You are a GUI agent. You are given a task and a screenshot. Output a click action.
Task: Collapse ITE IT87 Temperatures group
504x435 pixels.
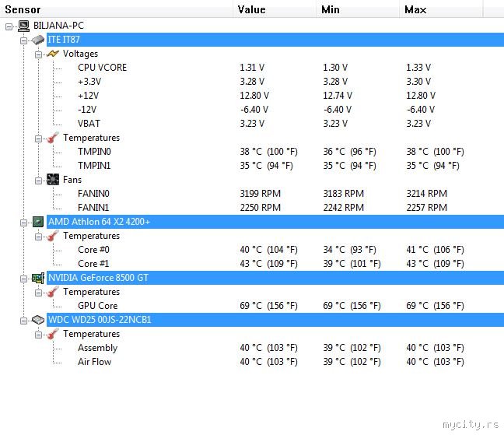point(38,139)
